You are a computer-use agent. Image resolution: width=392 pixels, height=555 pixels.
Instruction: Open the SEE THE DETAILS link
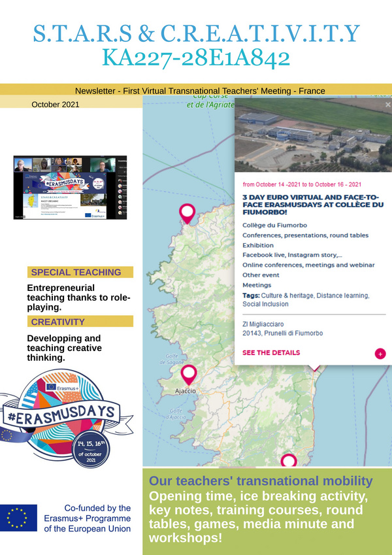(271, 353)
